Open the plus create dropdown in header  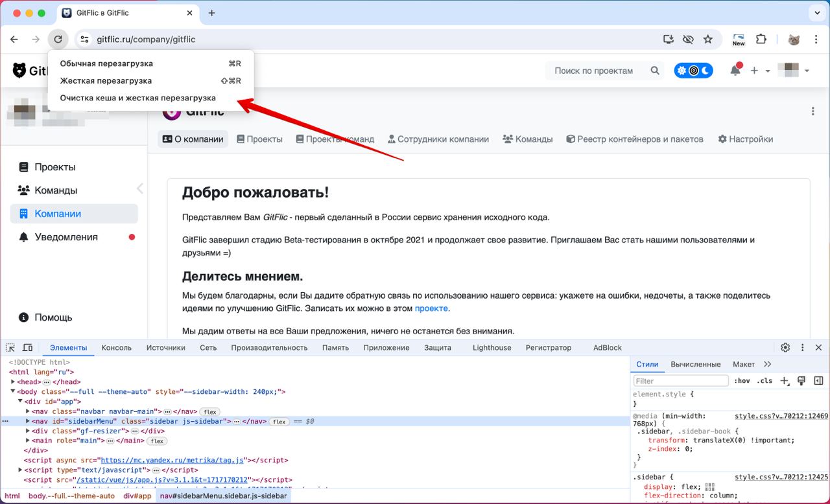point(760,71)
